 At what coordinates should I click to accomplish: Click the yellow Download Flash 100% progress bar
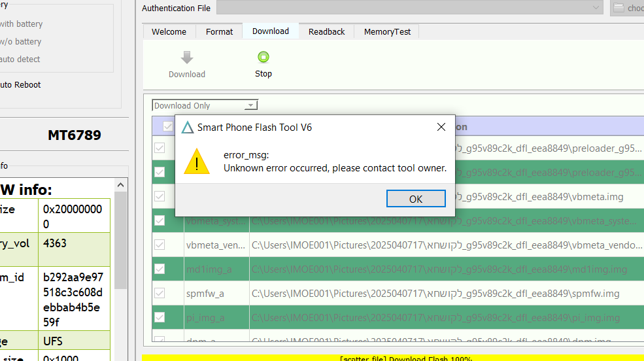click(393, 358)
